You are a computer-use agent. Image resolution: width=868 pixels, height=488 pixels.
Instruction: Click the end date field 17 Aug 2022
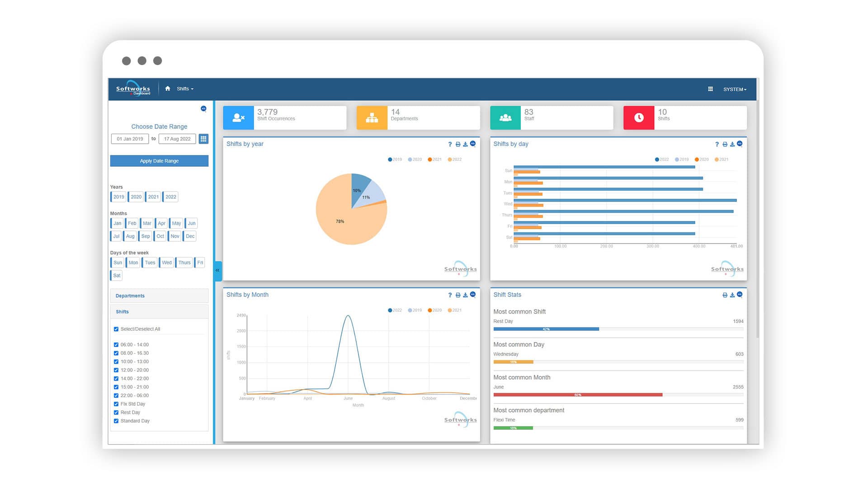(177, 139)
